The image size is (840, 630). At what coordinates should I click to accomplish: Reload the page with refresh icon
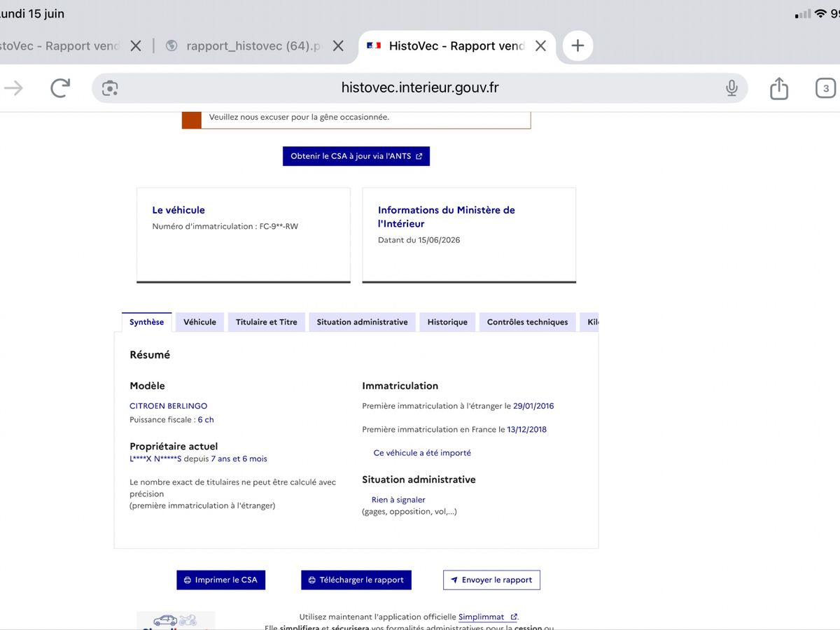pyautogui.click(x=60, y=87)
